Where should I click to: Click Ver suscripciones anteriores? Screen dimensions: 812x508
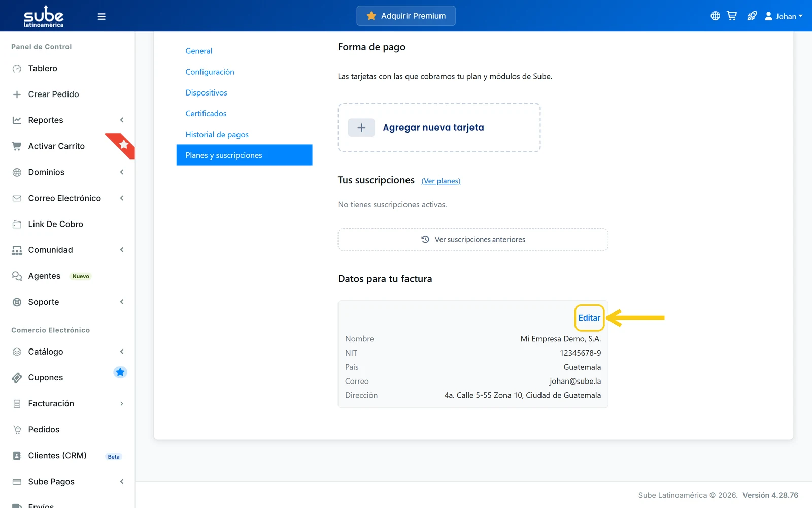point(473,240)
